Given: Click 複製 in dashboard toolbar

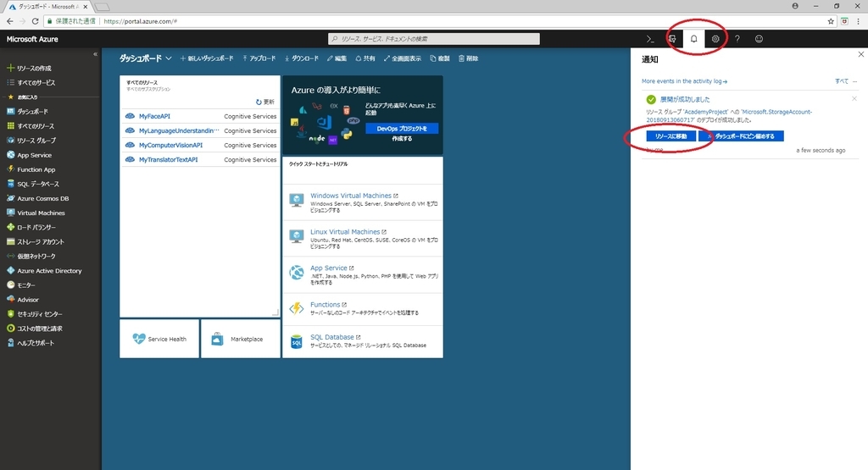Looking at the screenshot, I should 440,58.
